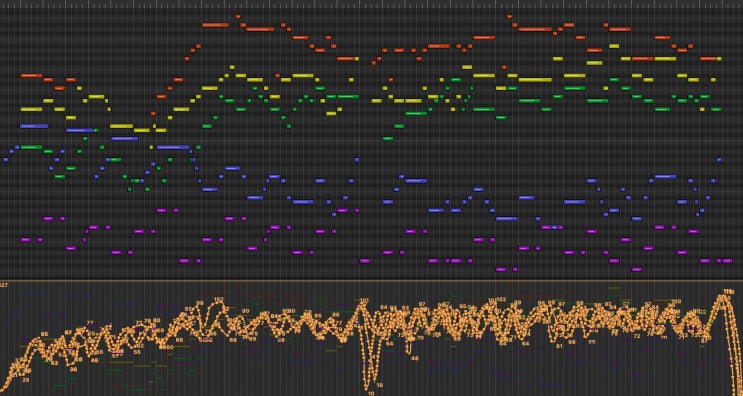Select the automation point labeled 25

click(26, 380)
